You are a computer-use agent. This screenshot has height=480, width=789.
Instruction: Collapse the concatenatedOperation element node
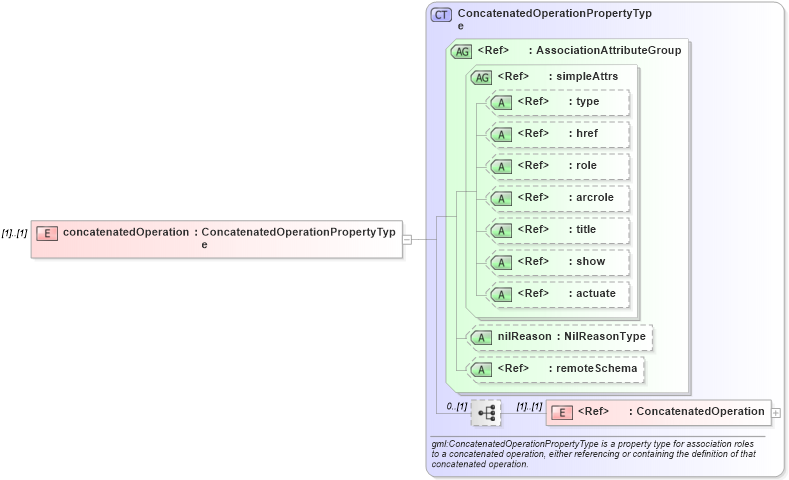click(407, 240)
